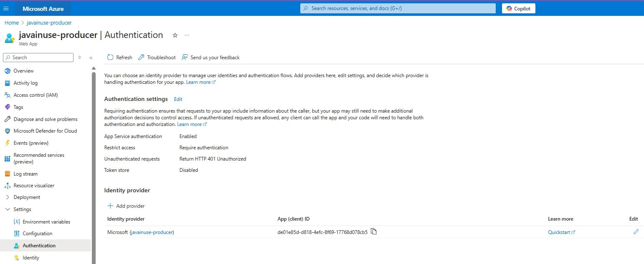Favorite this page with the star icon
This screenshot has width=644, height=264.
[175, 35]
